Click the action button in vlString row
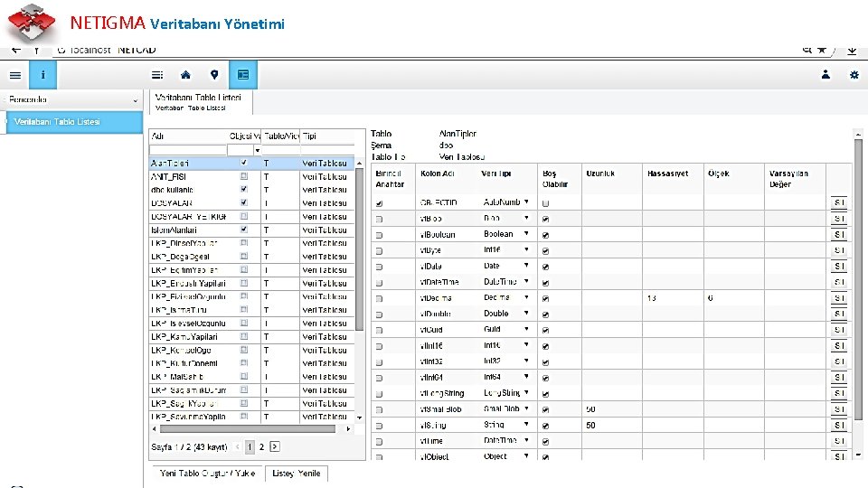The height and width of the screenshot is (488, 868). click(x=839, y=426)
